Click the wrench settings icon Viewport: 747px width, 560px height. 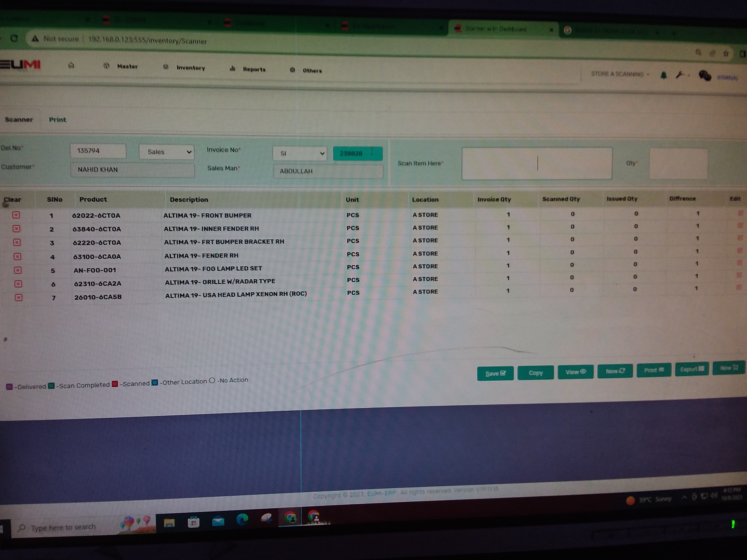680,75
